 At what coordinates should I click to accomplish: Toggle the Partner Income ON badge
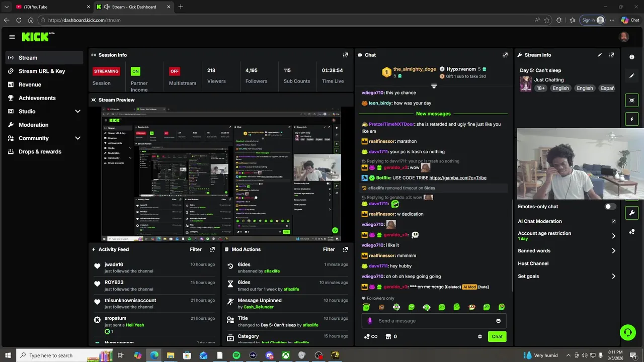click(135, 71)
